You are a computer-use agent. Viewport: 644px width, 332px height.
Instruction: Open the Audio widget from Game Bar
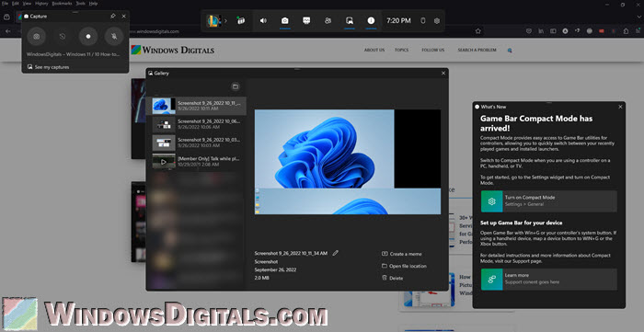263,20
